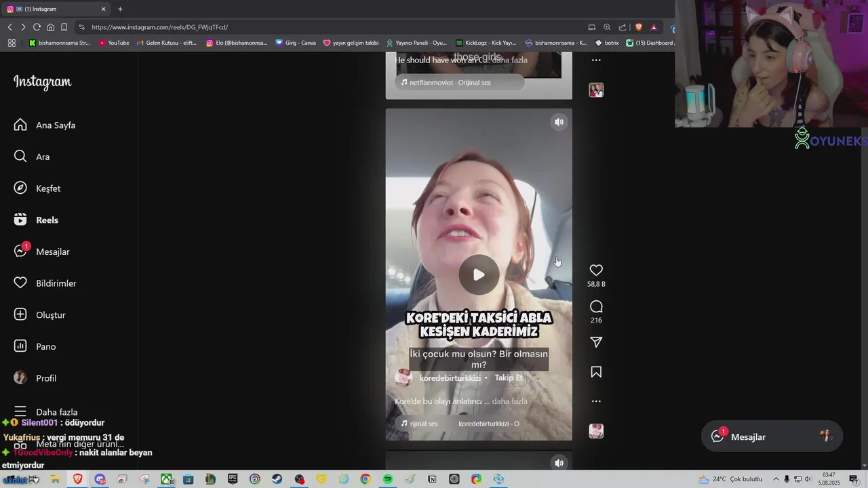This screenshot has height=488, width=868.
Task: Open Notion from the taskbar
Action: coord(432,479)
